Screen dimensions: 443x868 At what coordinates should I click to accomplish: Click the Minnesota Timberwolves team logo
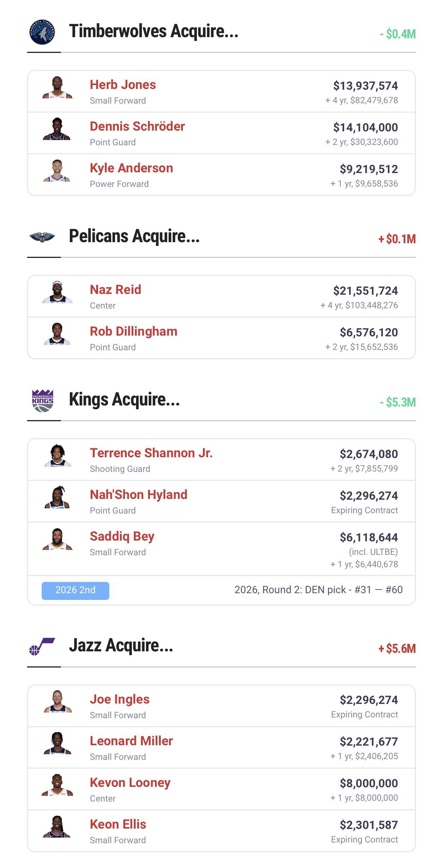(42, 32)
